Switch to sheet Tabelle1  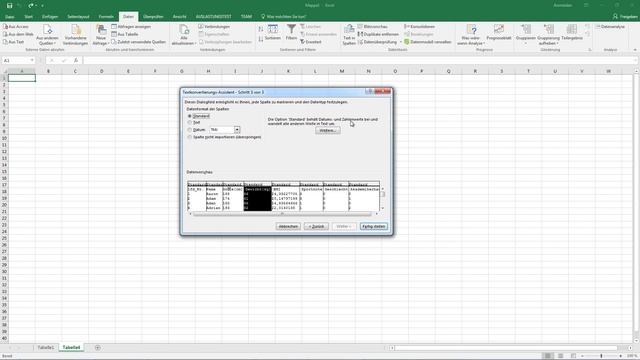tap(46, 348)
